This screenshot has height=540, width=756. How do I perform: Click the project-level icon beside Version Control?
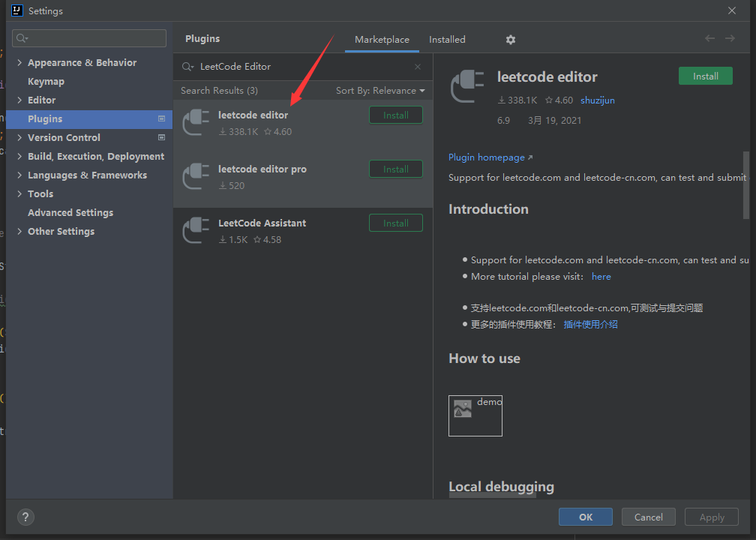click(161, 137)
